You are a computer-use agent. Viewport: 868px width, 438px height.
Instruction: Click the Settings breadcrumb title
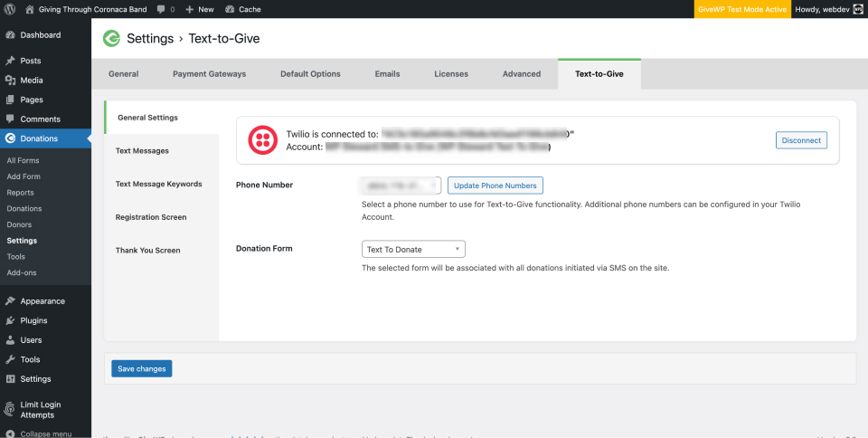coord(150,38)
